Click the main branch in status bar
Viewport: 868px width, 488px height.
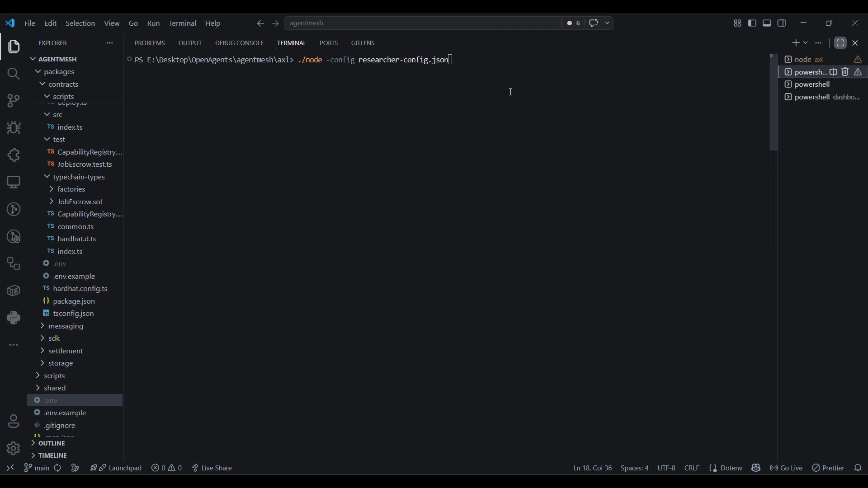pyautogui.click(x=37, y=468)
